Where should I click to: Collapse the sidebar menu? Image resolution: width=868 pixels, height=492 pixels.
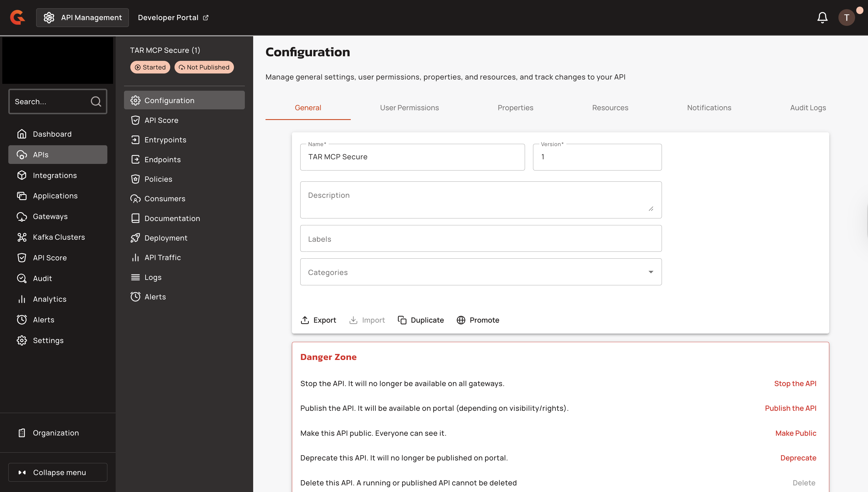click(58, 472)
